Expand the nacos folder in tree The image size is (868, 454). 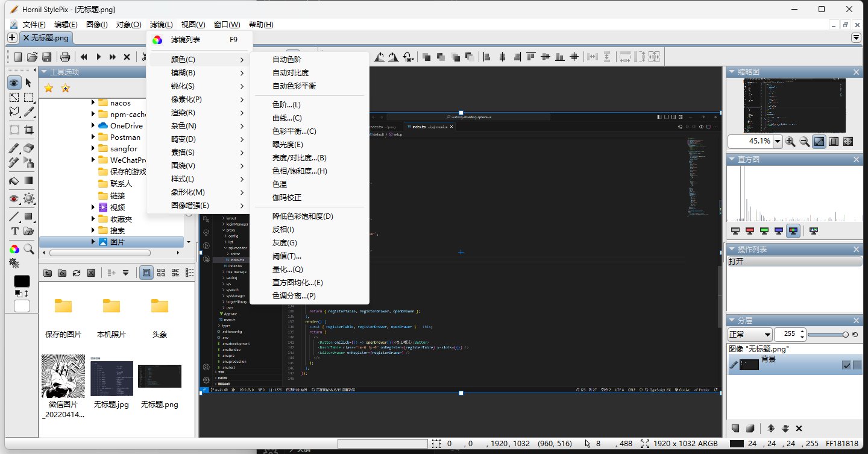click(x=93, y=103)
